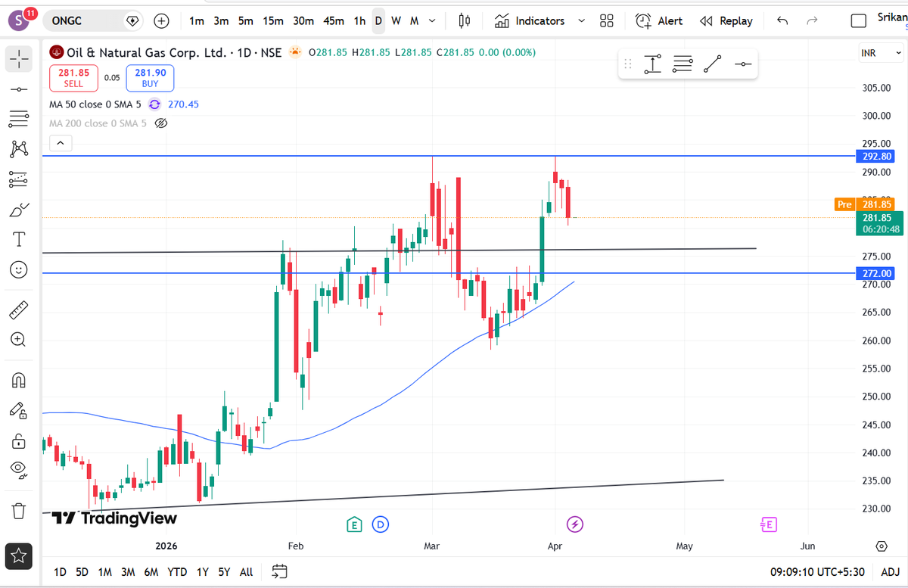Set date range to 1M
The height and width of the screenshot is (588, 908).
[x=105, y=572]
